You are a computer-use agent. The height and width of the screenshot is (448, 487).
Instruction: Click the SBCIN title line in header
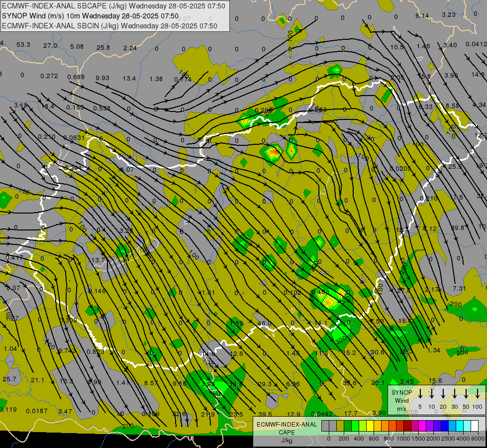(109, 26)
